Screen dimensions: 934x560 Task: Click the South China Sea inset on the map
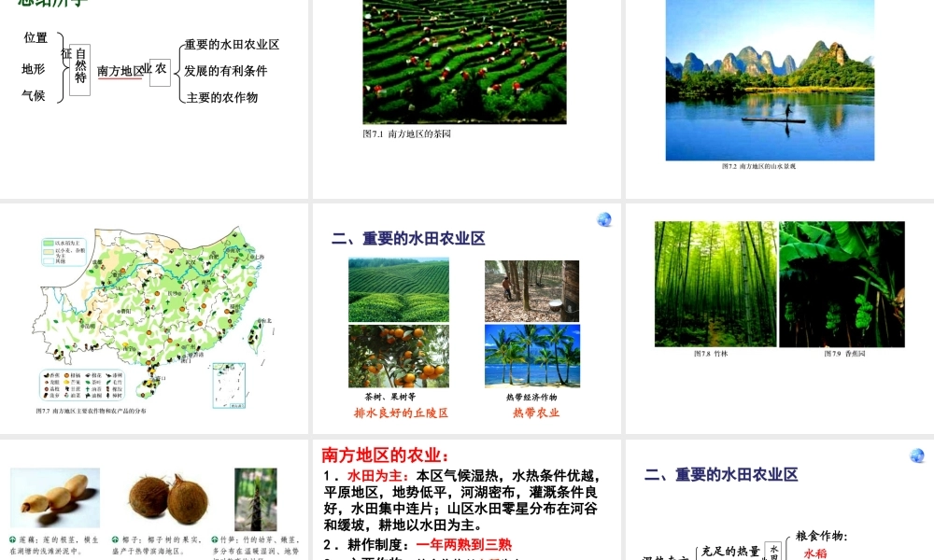click(229, 385)
